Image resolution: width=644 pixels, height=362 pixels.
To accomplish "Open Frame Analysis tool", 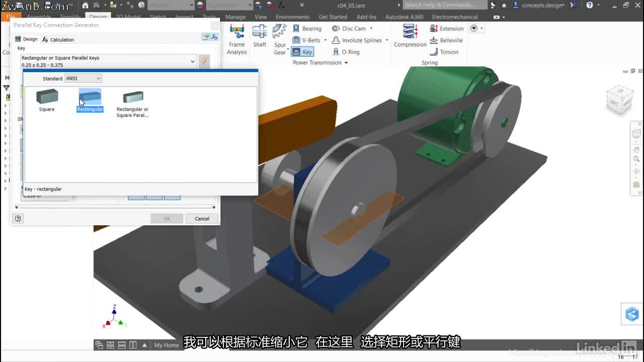I will click(236, 39).
